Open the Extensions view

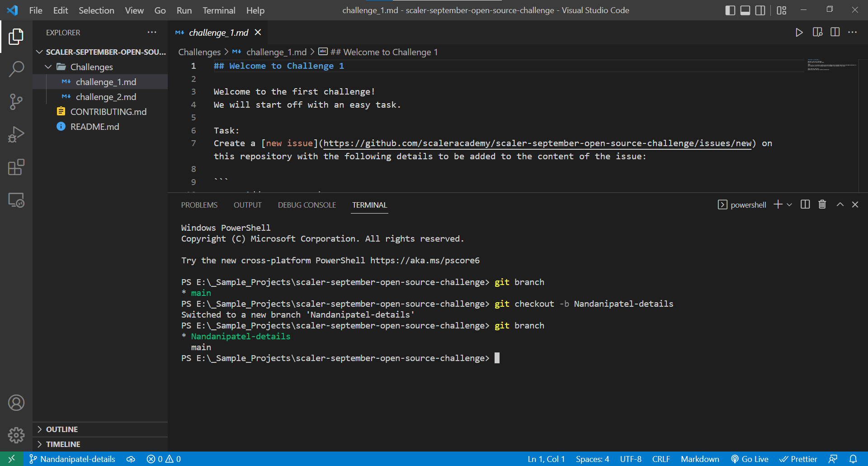[16, 167]
